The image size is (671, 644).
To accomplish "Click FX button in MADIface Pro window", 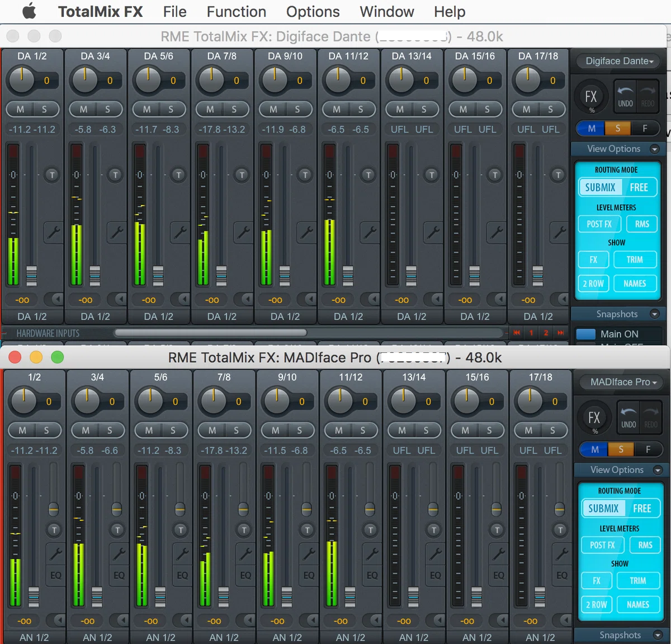I will [594, 418].
